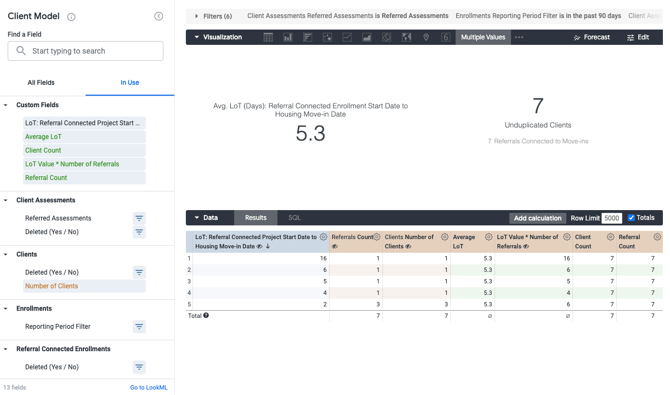Open gear menu for LoT Value * Number column
Viewport: 670px width, 395px height.
tap(567, 237)
